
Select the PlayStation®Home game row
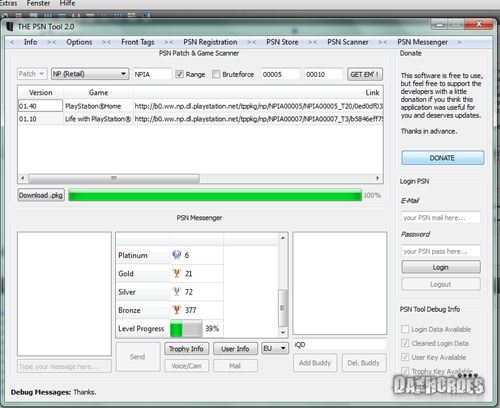pos(98,106)
